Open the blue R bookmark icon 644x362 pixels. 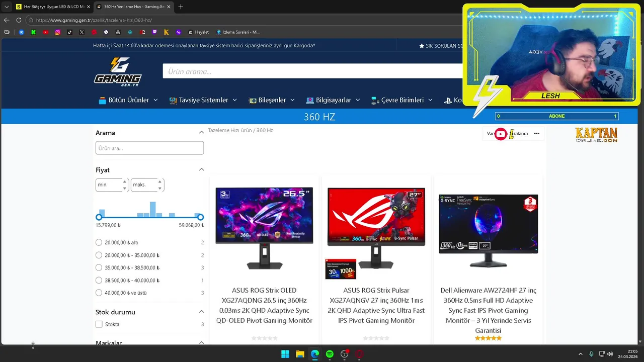click(22, 32)
